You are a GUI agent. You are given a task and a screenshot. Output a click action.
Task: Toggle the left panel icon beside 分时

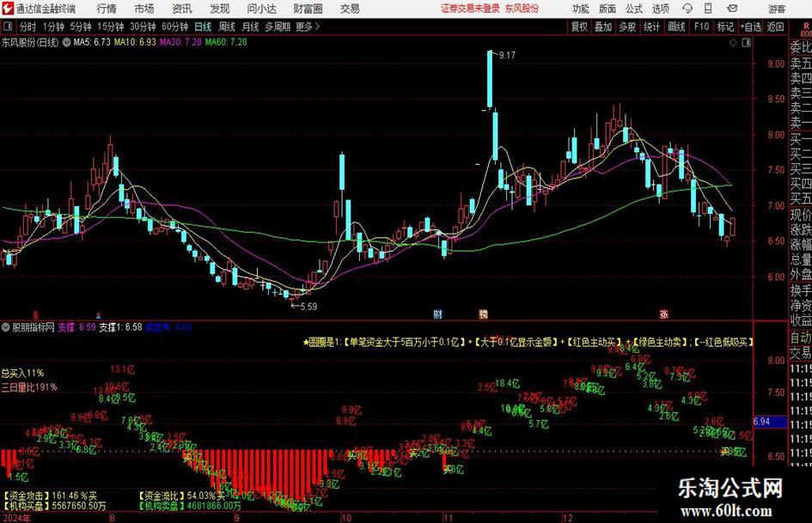click(8, 27)
